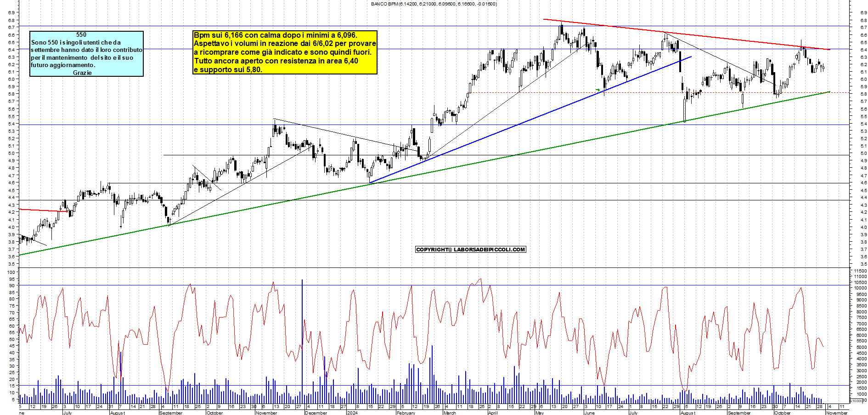Click the "550" heading in the cyan box
The image size is (868, 415).
[81, 34]
